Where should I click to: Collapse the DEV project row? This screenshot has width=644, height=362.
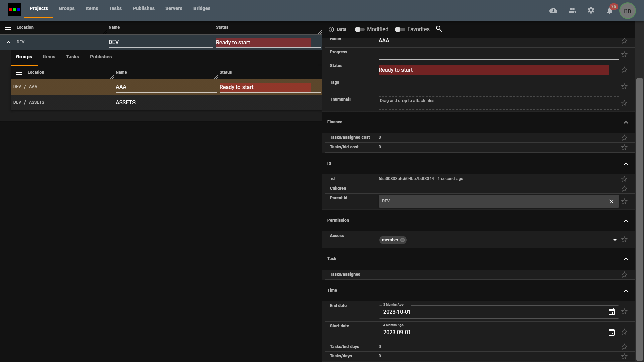pos(8,42)
